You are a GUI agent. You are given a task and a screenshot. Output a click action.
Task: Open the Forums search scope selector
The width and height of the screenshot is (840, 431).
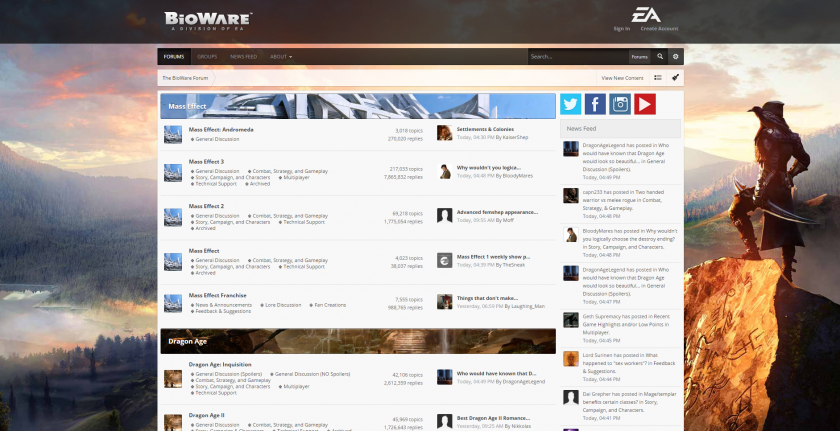[636, 57]
